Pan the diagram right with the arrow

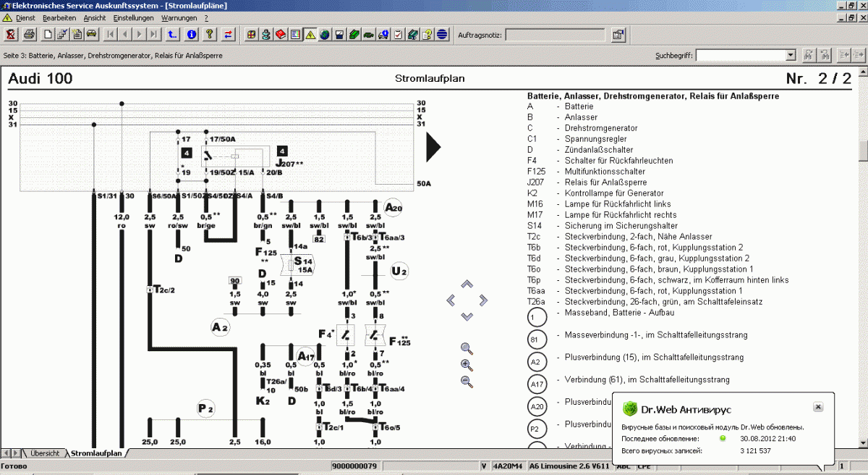[483, 300]
